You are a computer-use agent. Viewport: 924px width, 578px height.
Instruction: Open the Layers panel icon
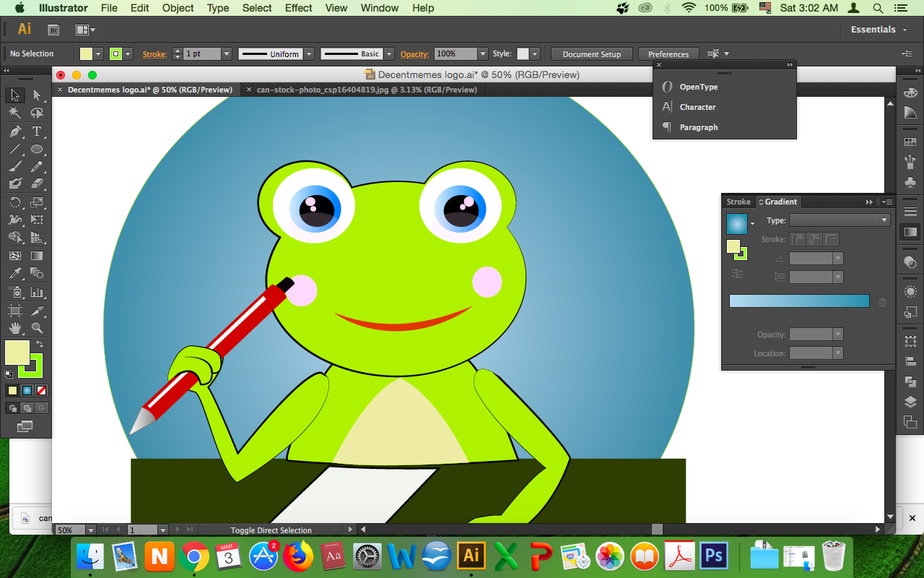coord(910,402)
